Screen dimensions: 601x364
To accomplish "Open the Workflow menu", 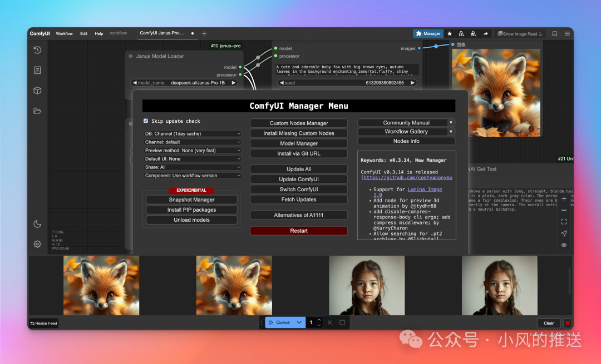I will [65, 34].
